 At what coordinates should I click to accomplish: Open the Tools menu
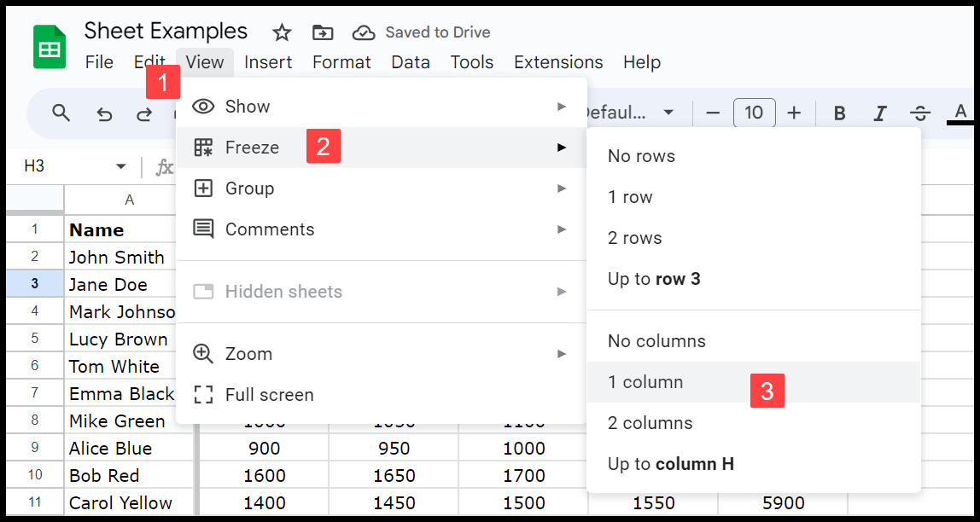click(472, 62)
